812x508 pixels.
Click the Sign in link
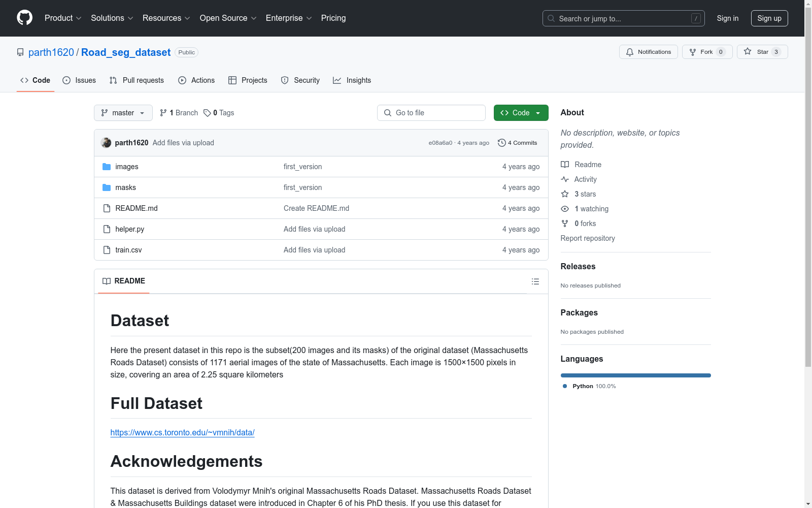coord(728,18)
